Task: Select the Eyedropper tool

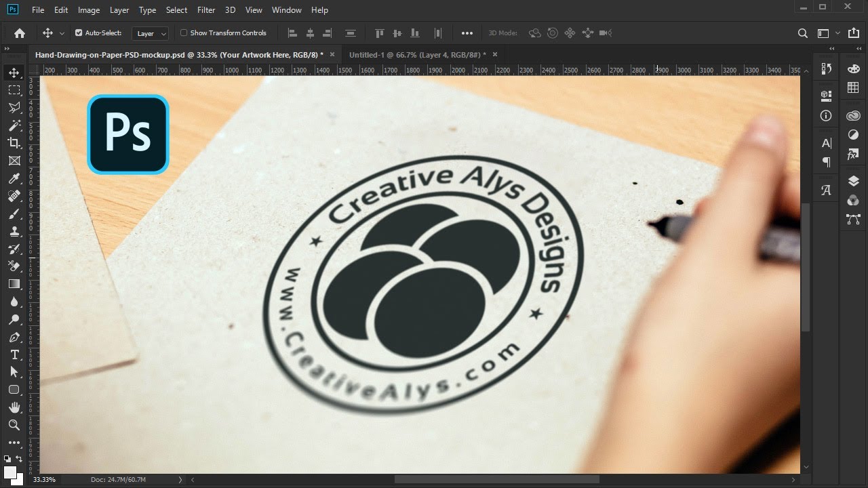Action: coord(14,178)
